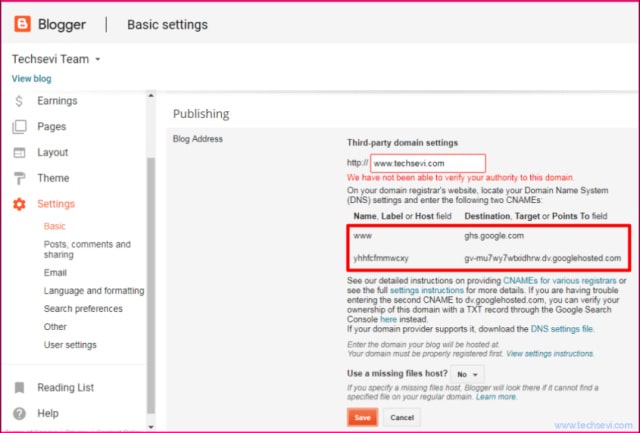Click the googlehosted.com destination value
The width and height of the screenshot is (640, 433).
542,258
